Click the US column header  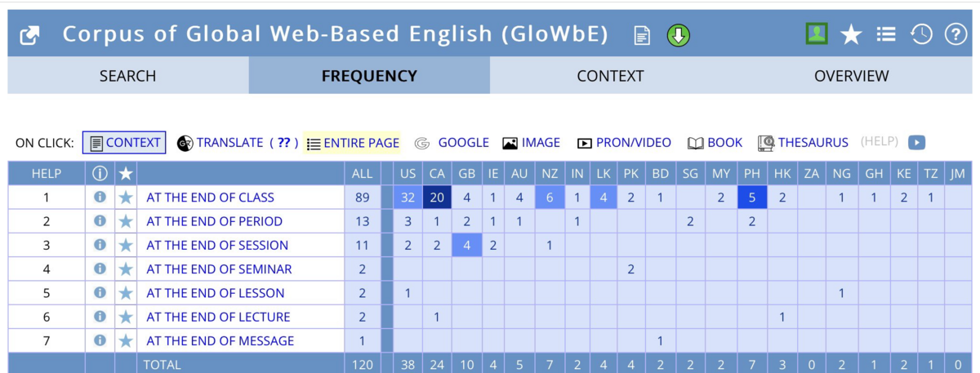(408, 173)
